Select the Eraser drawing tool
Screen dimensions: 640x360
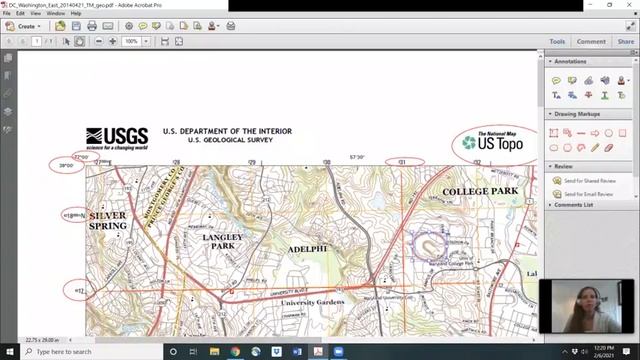pos(609,148)
